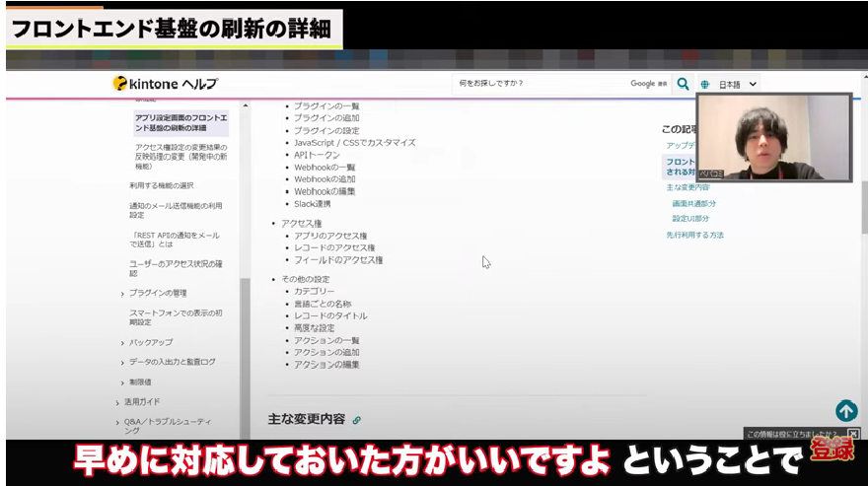Click the back-to-top arrow button
This screenshot has width=868, height=486.
[846, 411]
